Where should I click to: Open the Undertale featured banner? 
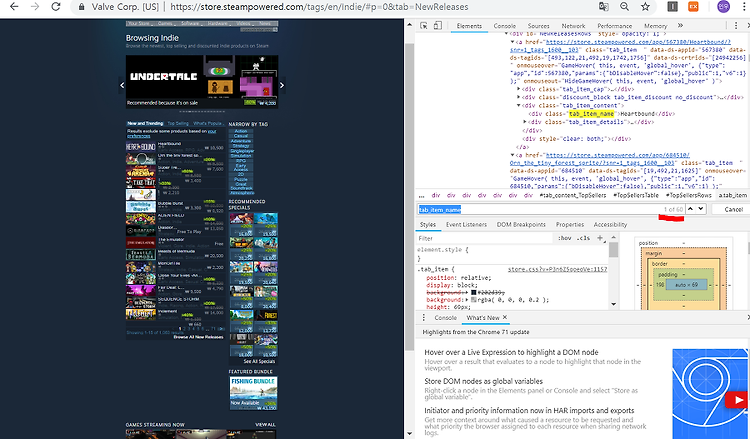[x=202, y=81]
